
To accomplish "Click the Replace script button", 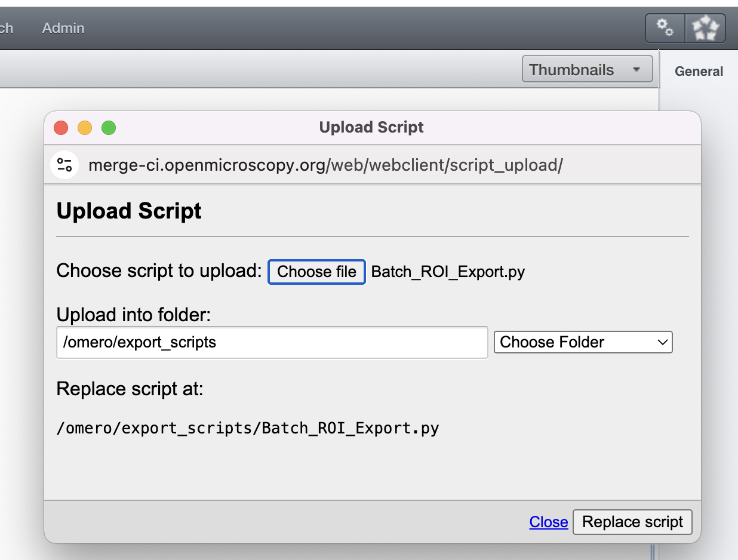I will coord(632,521).
